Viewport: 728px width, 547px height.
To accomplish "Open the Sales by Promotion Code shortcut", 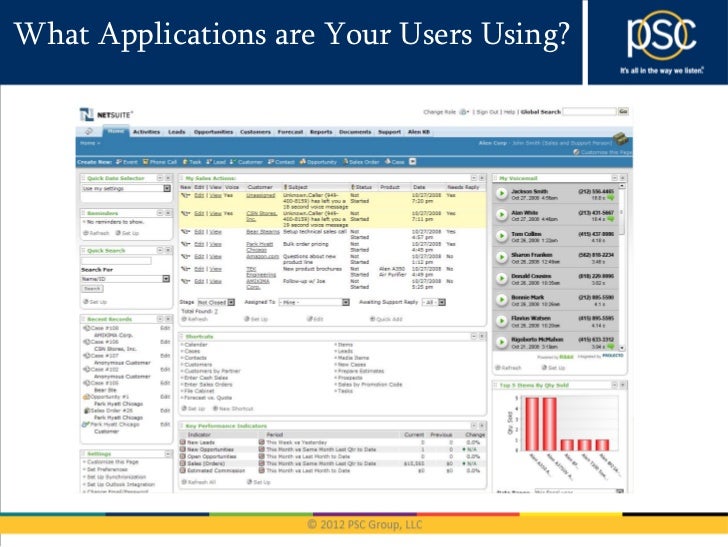I will (370, 384).
